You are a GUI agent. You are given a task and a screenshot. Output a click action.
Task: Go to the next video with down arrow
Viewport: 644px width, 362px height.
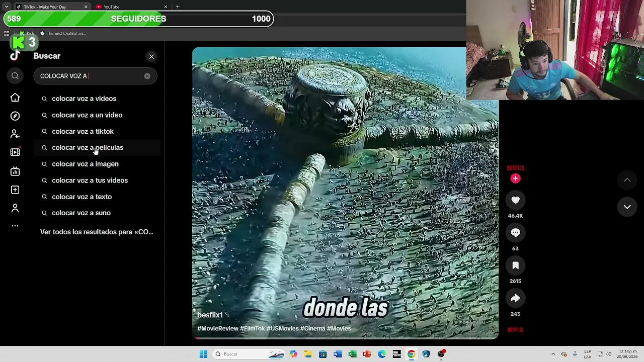click(627, 207)
